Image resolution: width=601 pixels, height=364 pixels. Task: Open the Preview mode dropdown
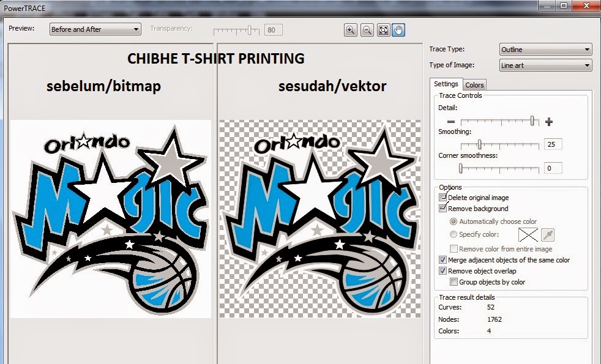point(95,29)
